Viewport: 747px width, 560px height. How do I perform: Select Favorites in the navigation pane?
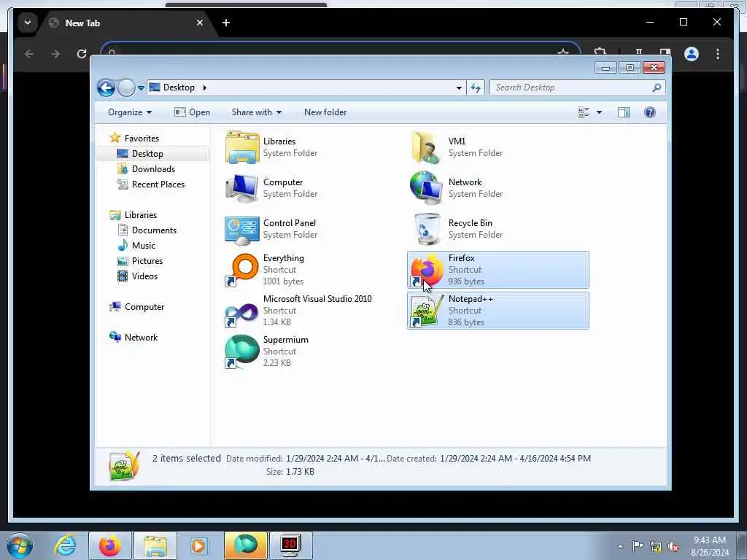pos(142,139)
